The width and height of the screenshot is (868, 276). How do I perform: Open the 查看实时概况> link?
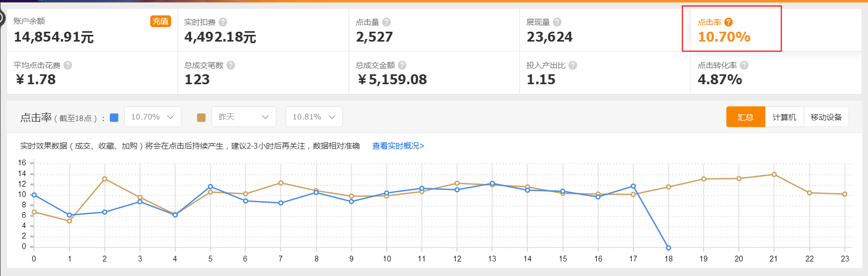click(x=398, y=146)
